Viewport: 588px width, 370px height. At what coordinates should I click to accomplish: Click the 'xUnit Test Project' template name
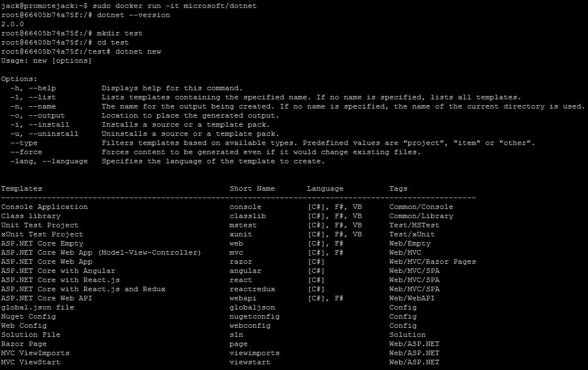(x=42, y=234)
